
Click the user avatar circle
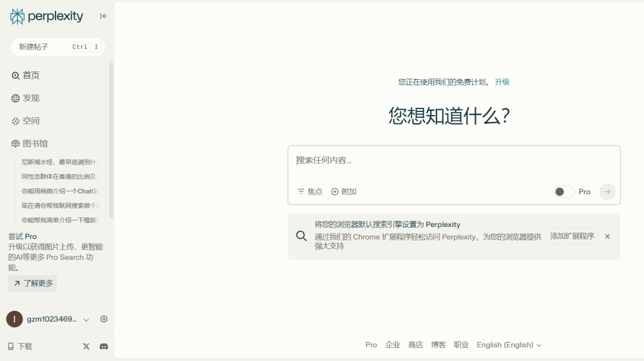click(14, 319)
